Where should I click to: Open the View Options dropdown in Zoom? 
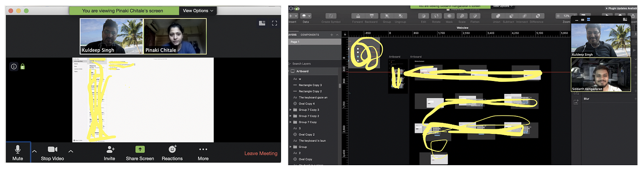click(x=198, y=10)
